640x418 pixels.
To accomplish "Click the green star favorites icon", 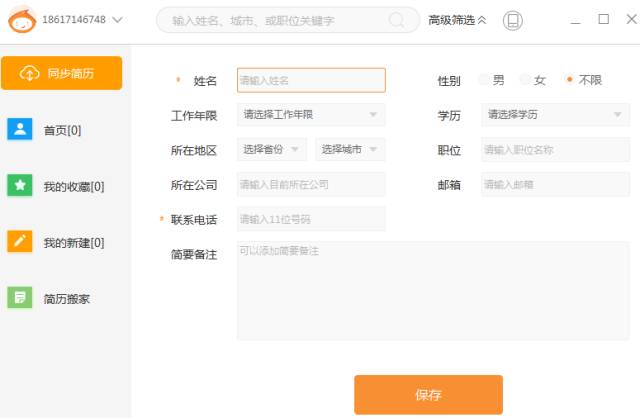I will (20, 185).
